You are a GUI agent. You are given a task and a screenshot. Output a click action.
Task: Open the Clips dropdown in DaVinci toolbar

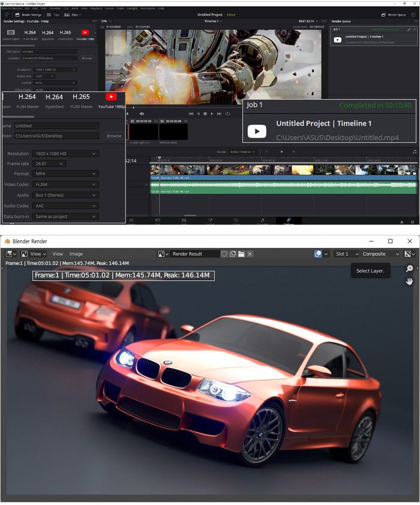(x=73, y=15)
